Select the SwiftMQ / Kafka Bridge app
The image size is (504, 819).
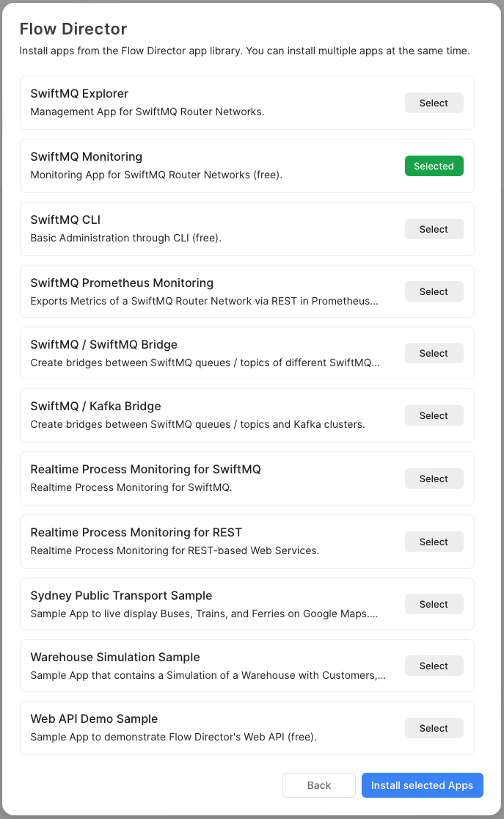tap(434, 416)
